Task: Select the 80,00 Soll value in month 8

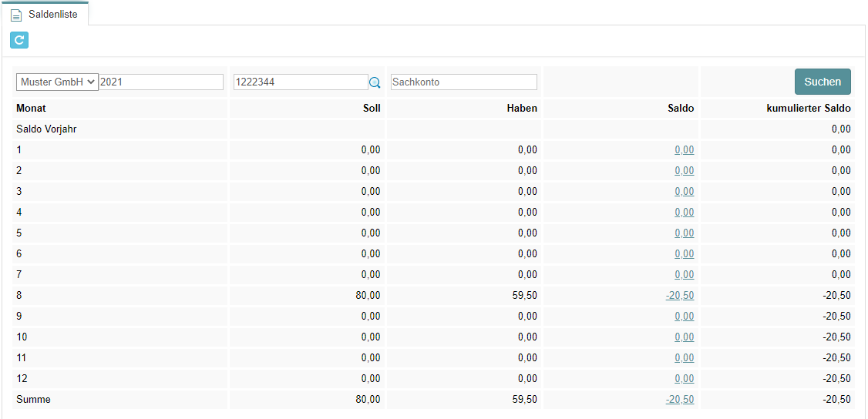Action: (x=368, y=296)
